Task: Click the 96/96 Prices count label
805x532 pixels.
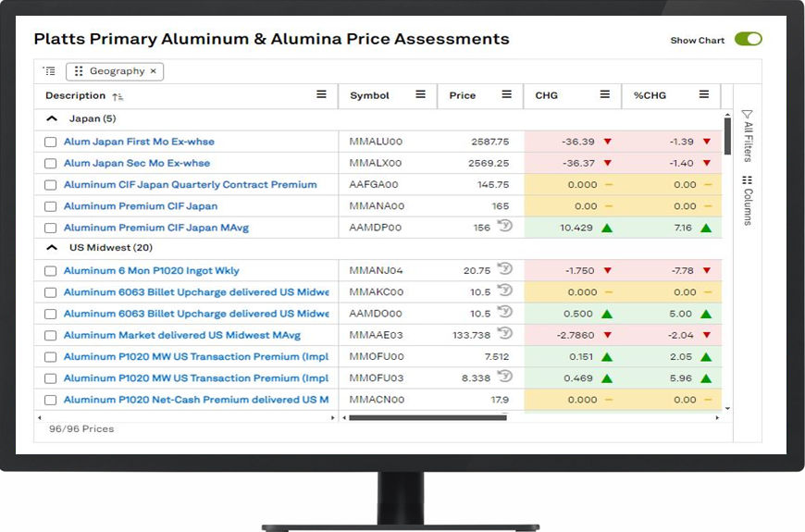Action: pos(81,428)
